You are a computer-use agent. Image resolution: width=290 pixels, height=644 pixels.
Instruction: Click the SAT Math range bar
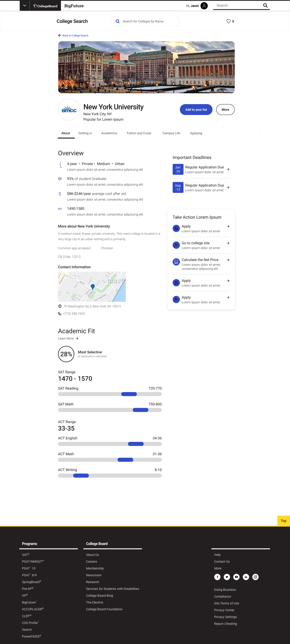point(110,410)
